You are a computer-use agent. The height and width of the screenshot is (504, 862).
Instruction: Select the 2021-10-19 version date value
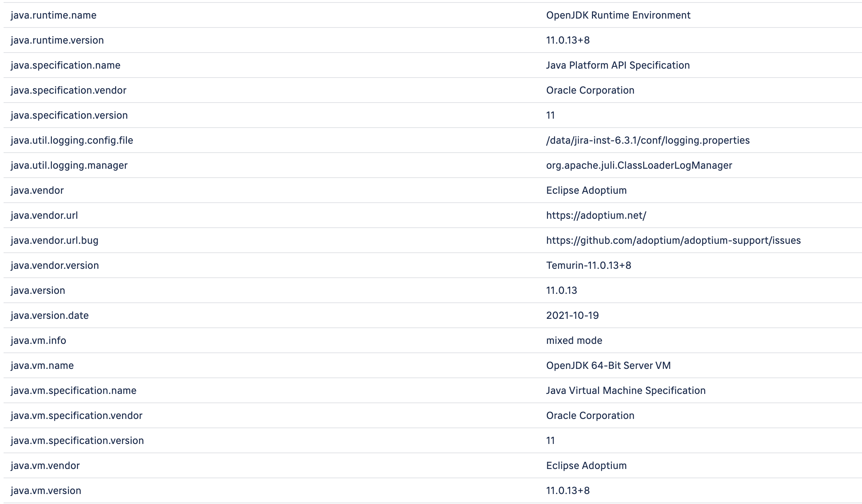pos(572,316)
